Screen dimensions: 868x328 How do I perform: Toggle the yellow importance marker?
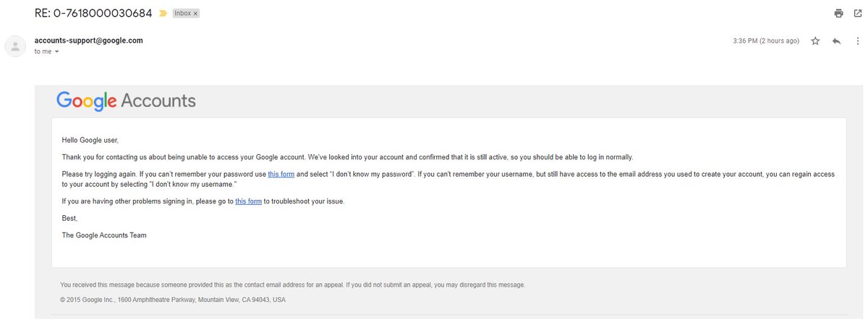(163, 13)
